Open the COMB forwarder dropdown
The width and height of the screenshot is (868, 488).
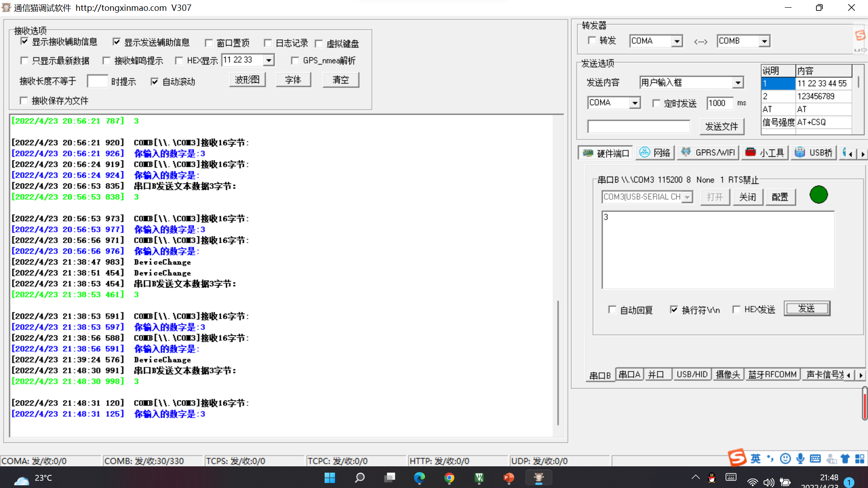click(764, 41)
